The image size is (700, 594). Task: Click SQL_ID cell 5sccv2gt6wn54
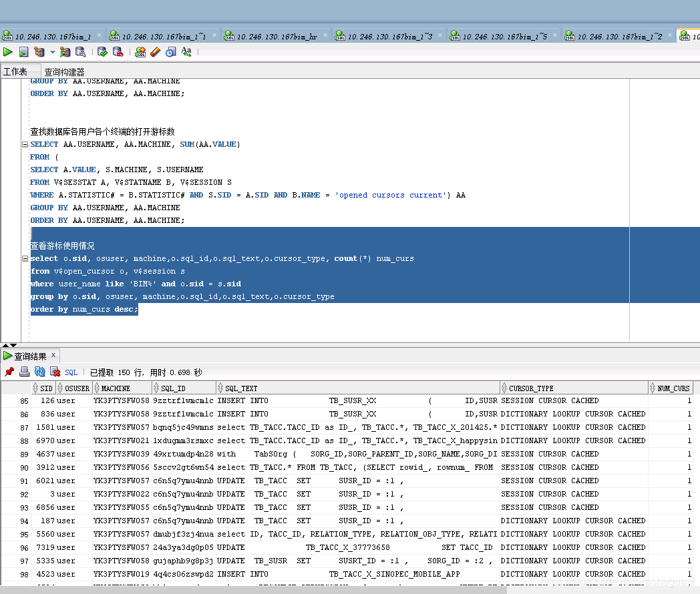(184, 468)
